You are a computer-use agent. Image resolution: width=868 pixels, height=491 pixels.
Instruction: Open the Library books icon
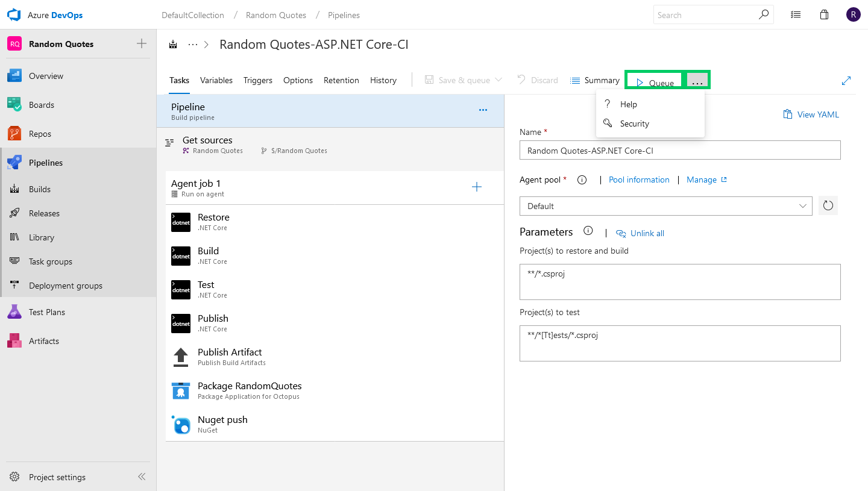tap(15, 237)
